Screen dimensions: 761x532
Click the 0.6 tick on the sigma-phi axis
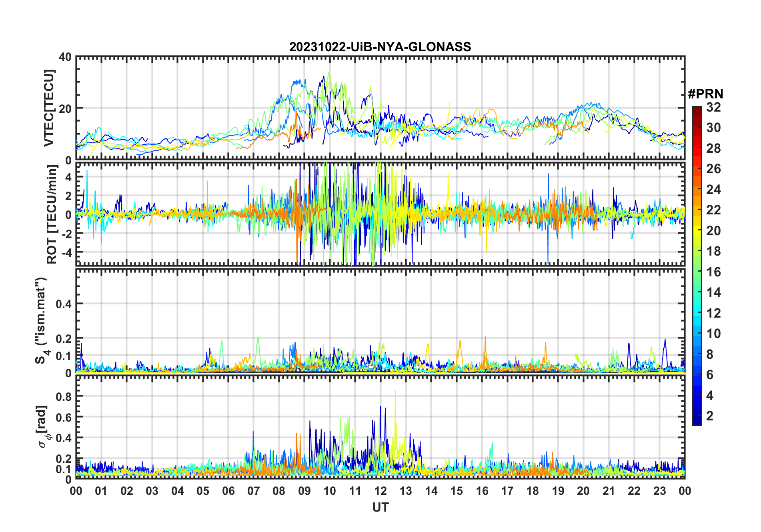point(63,417)
